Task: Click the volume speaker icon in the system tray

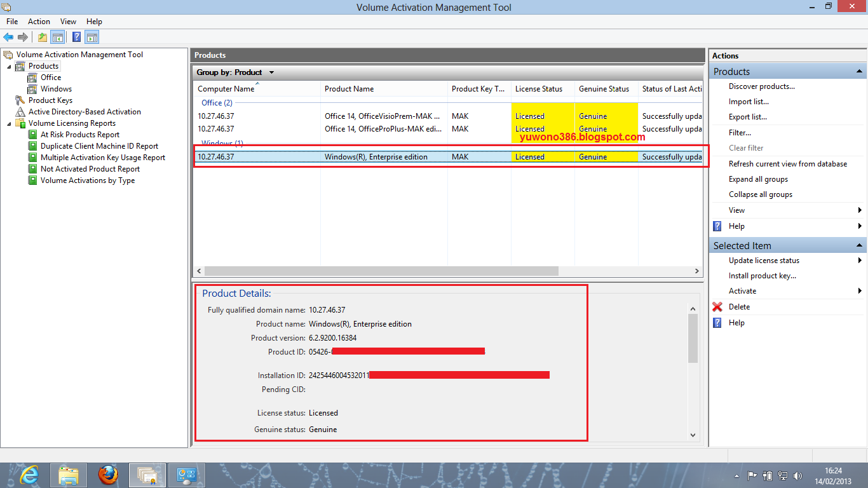Action: pyautogui.click(x=797, y=475)
